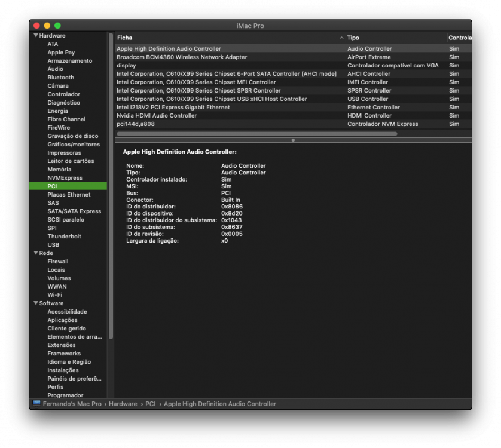Click the Controla column header
Viewport: 501px width, 448px height.
460,38
